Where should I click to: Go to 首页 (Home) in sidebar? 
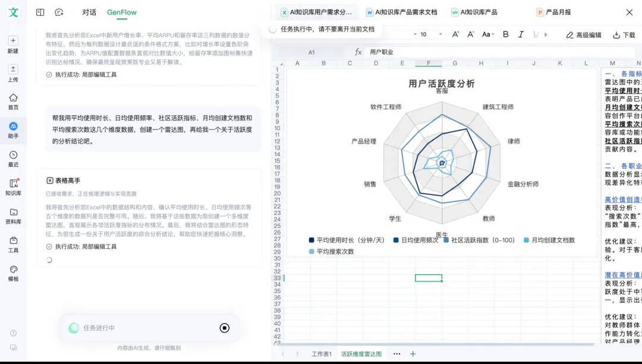coord(13,102)
